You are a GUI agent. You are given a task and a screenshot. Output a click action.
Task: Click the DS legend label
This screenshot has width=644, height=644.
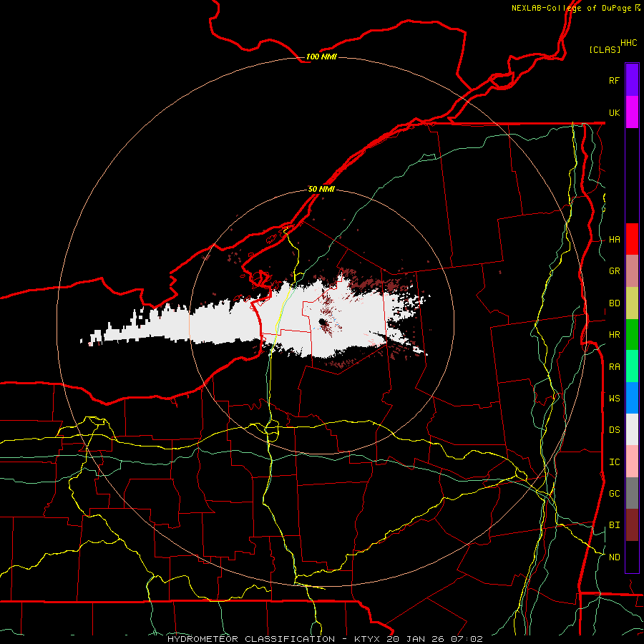click(614, 430)
